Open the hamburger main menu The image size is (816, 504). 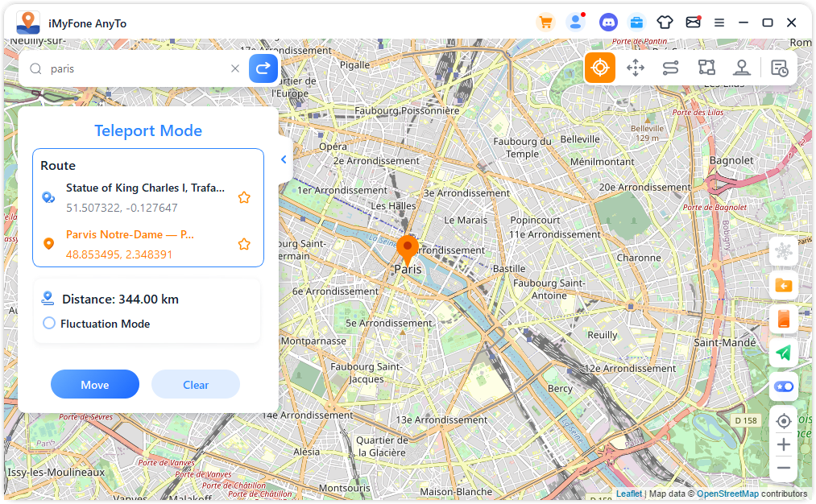point(719,23)
